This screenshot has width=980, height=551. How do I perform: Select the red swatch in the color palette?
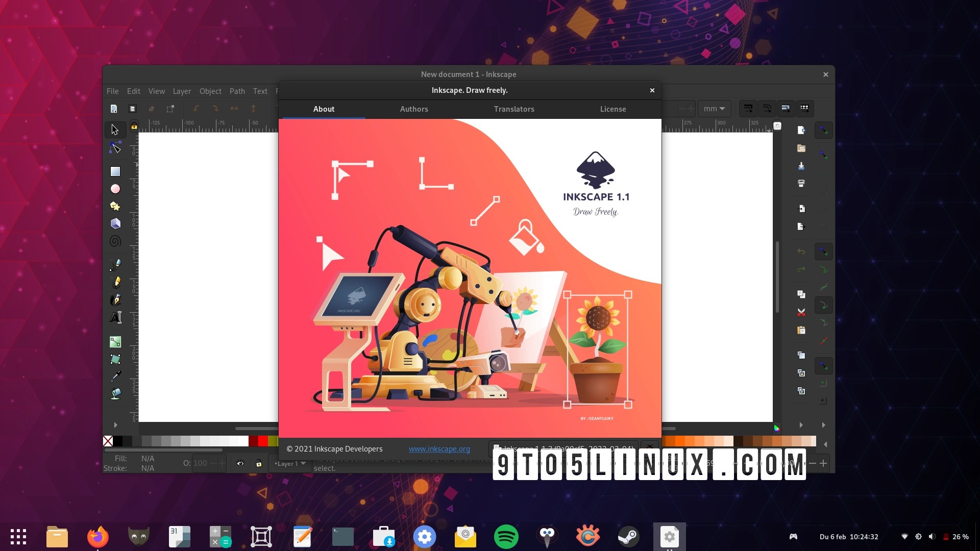coord(263,441)
